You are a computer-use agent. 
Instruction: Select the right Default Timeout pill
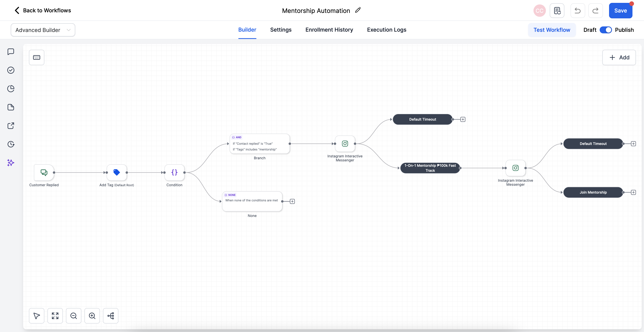[593, 144]
